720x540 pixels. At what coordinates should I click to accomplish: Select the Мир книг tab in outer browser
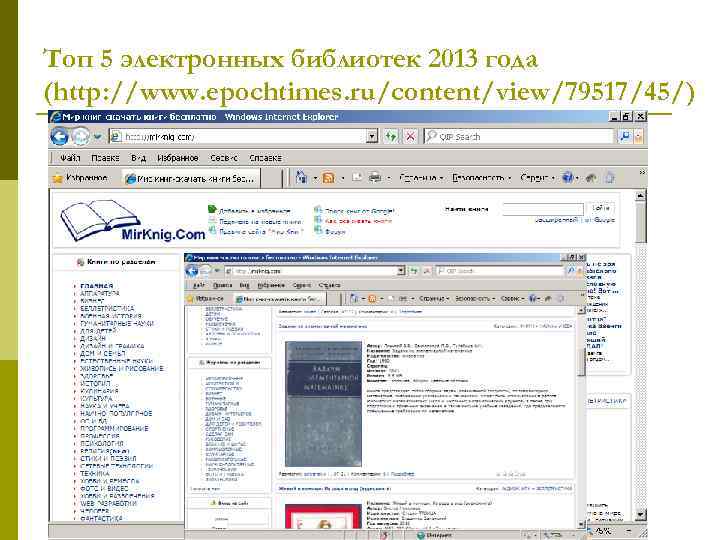(x=191, y=179)
